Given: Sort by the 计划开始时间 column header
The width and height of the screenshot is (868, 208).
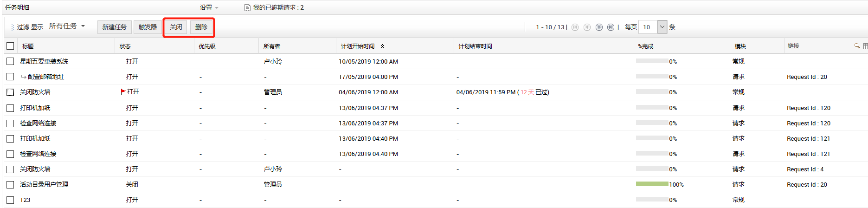Looking at the screenshot, I should 358,46.
